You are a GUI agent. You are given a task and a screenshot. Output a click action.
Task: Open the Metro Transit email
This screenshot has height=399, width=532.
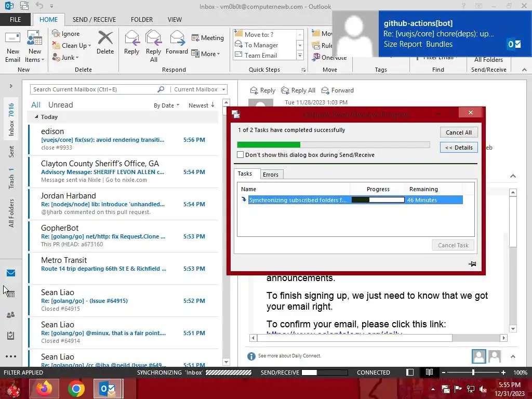click(x=124, y=268)
